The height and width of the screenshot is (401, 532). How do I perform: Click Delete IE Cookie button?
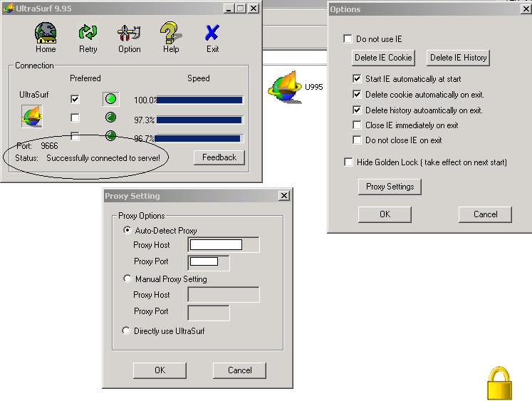click(383, 58)
